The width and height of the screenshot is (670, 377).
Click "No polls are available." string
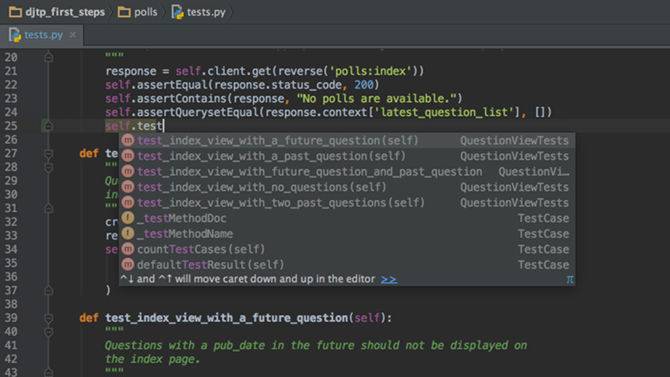click(x=376, y=98)
